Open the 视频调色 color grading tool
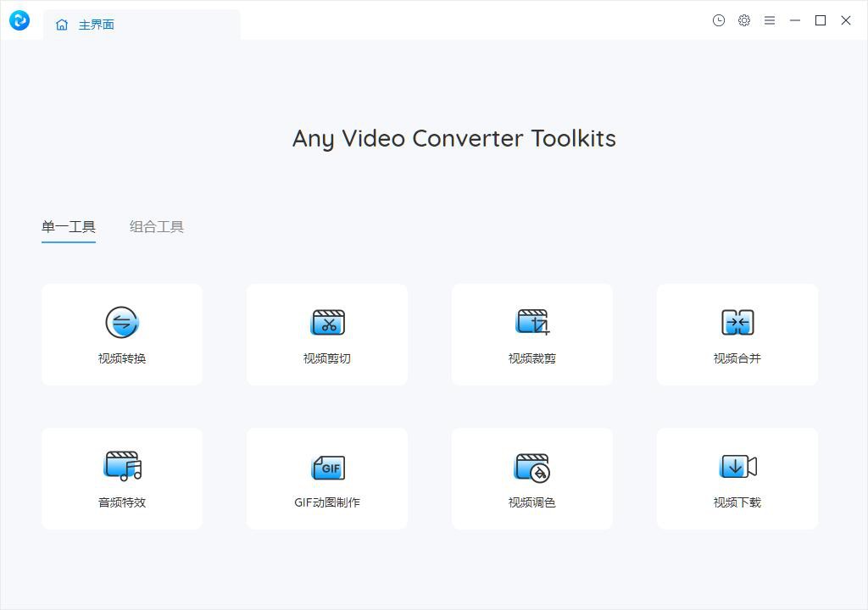The width and height of the screenshot is (868, 610). [x=532, y=478]
